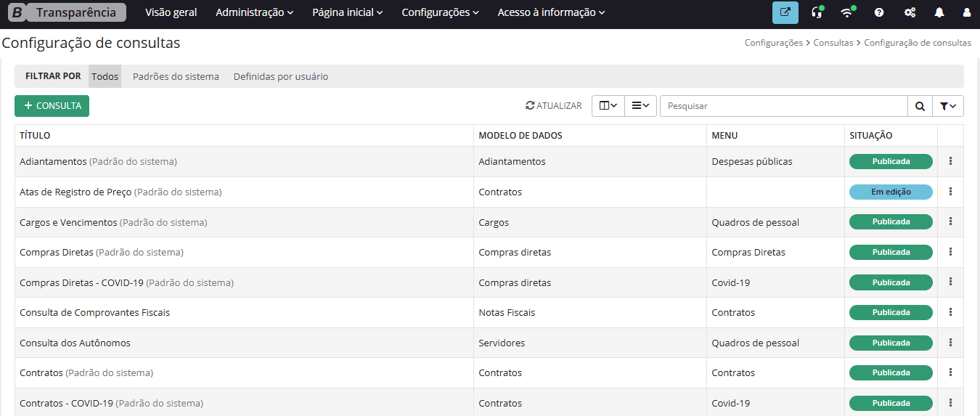Click the wifi connection status icon

pos(847,12)
